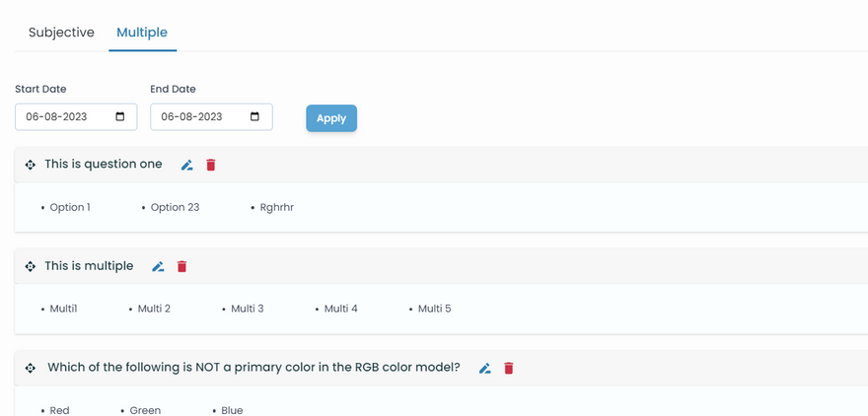
Task: Click the 'Multi 3' answer option
Action: coord(248,310)
